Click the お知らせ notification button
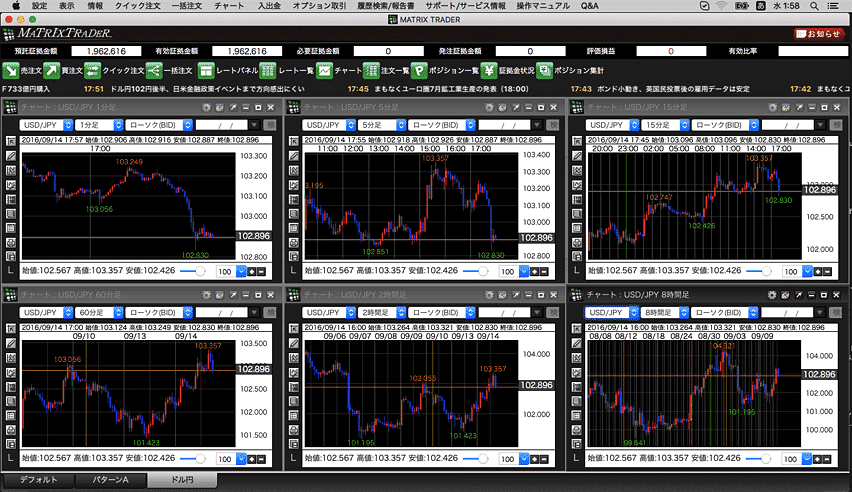This screenshot has height=492, width=852. (819, 34)
